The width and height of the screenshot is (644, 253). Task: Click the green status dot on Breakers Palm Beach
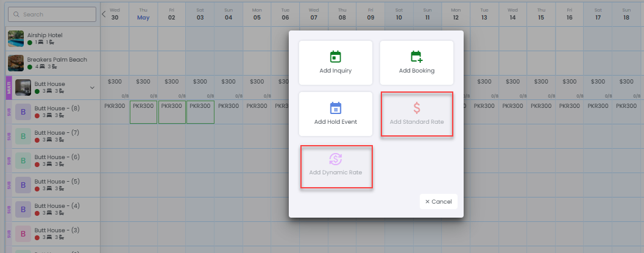coord(30,67)
